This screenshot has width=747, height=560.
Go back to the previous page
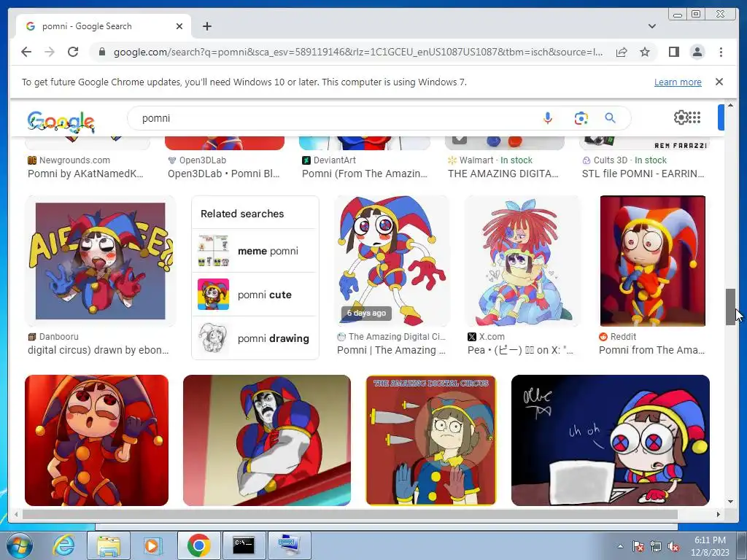coord(26,52)
